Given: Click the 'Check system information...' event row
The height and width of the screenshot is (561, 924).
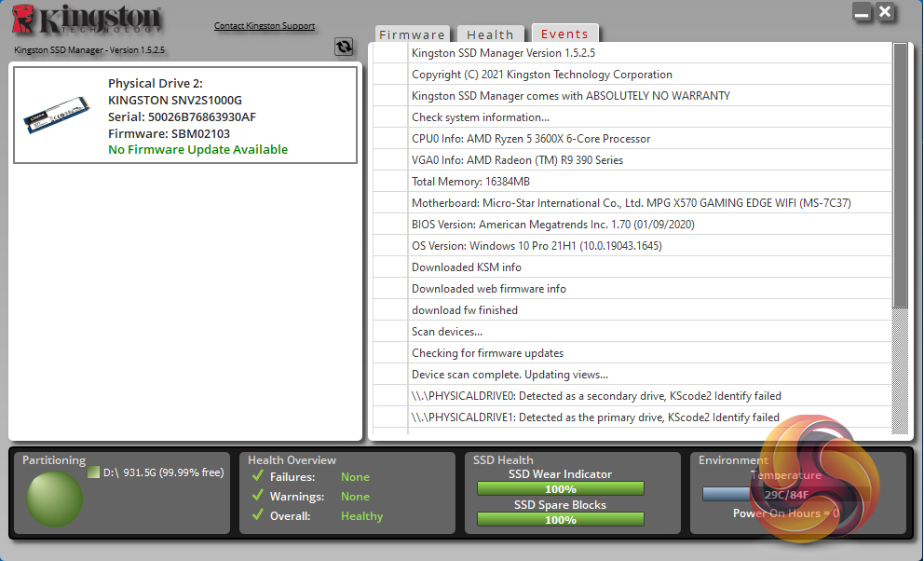Looking at the screenshot, I should tap(632, 117).
